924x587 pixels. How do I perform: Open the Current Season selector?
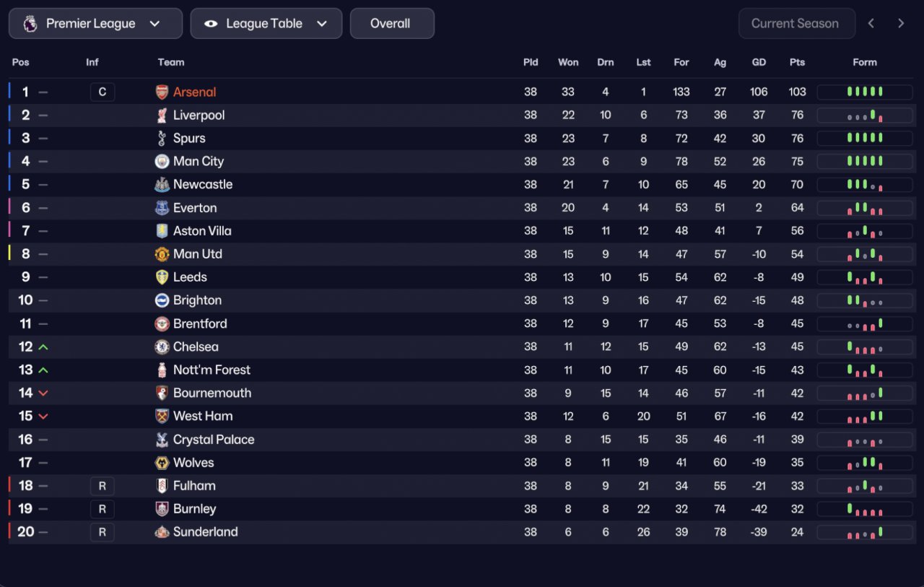click(797, 24)
